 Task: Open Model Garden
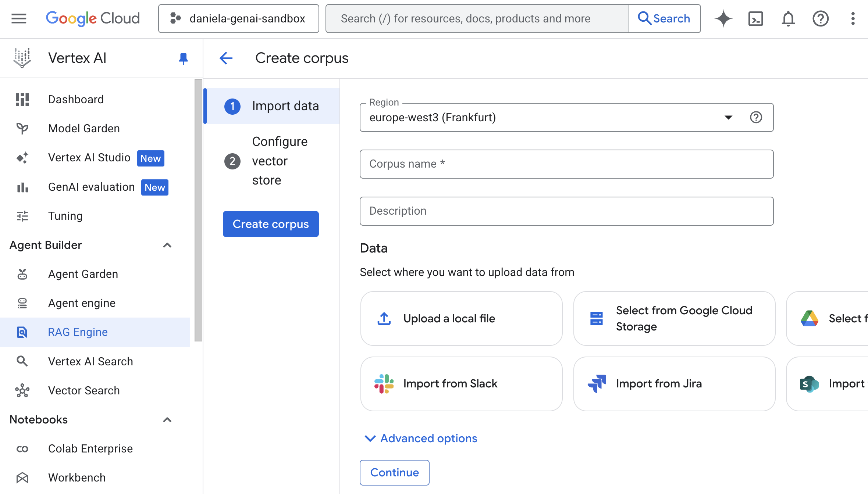tap(95, 129)
